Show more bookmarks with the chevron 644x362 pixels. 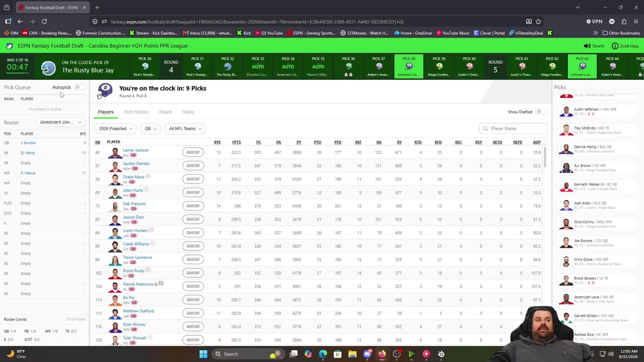point(595,33)
